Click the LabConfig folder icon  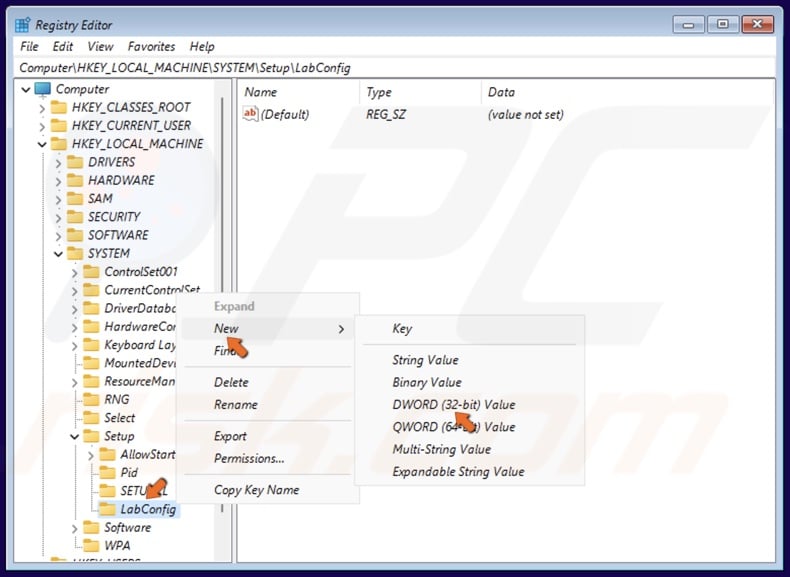coord(107,509)
